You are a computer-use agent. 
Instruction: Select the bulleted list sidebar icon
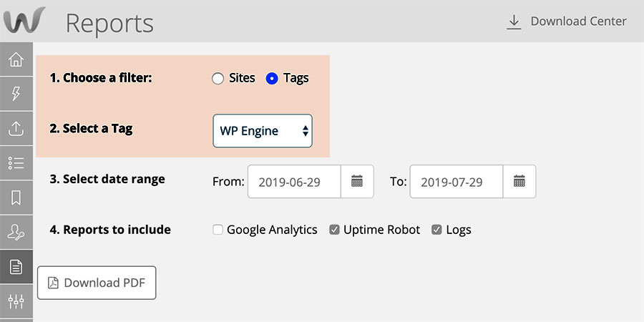[x=16, y=163]
